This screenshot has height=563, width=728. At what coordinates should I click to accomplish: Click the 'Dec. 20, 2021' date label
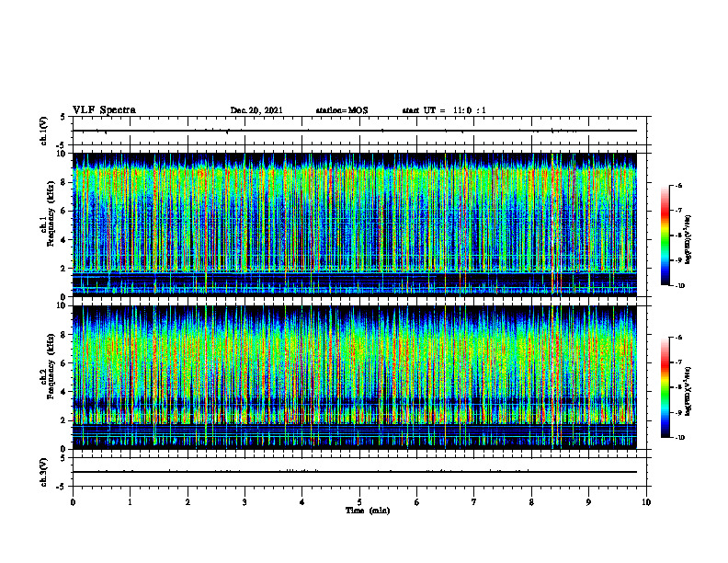256,110
